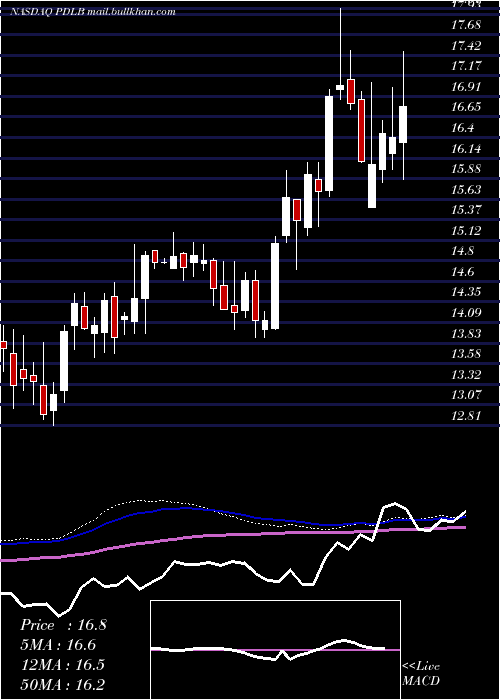The height and width of the screenshot is (700, 500).
Task: Click the 16.14 price axis label
Action: [x=466, y=148]
